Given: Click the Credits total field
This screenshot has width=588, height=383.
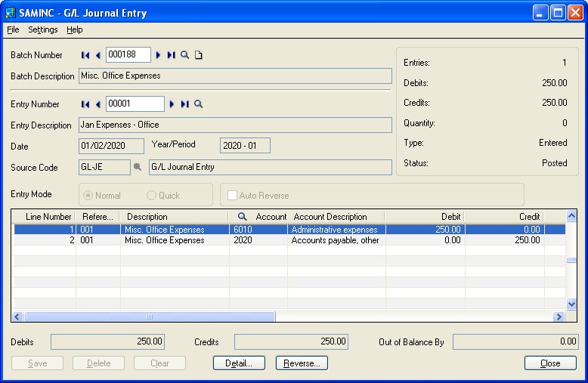Looking at the screenshot, I should (292, 341).
